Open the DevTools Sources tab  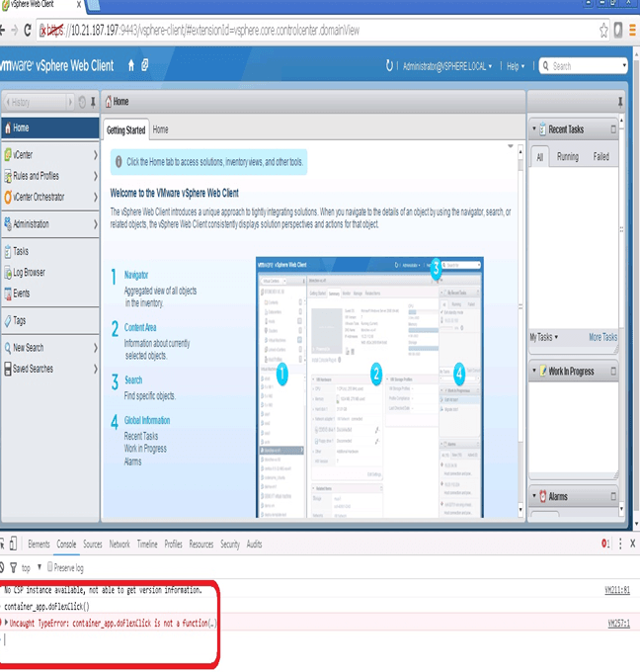93,544
